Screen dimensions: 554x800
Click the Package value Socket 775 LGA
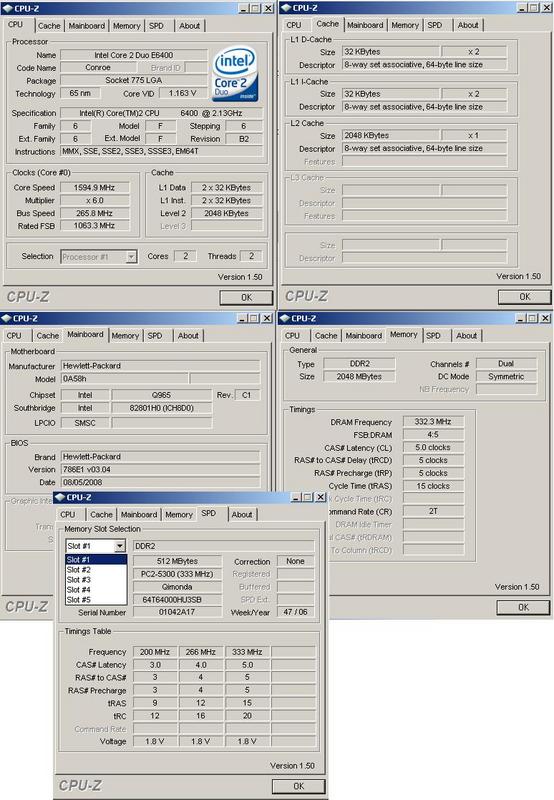pyautogui.click(x=134, y=80)
